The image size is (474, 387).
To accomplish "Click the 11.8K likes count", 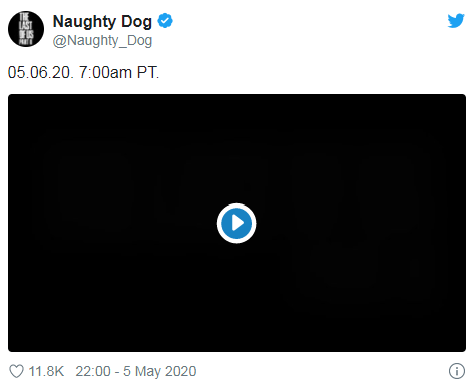I will [x=46, y=371].
